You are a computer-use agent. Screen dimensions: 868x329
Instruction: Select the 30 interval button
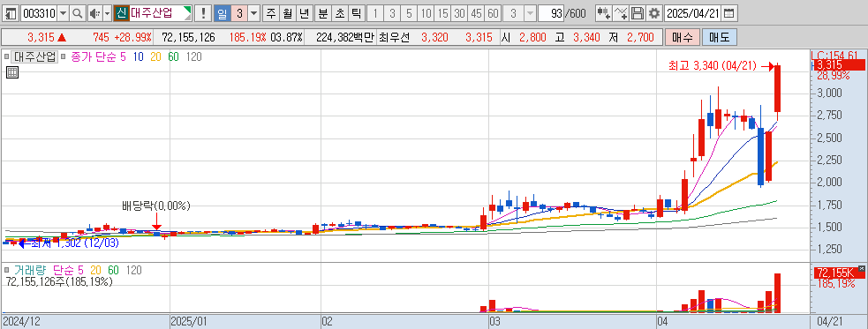pos(459,13)
